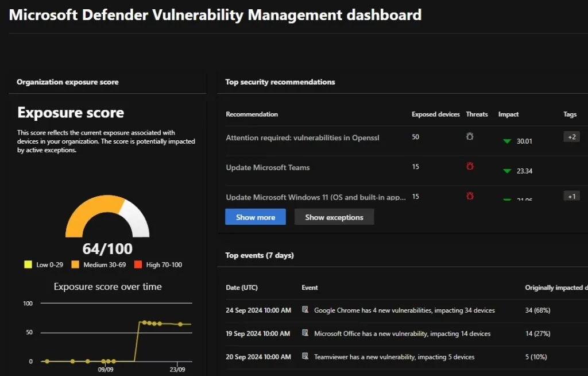Click the Event column header
Screen dimensions: 588x376
click(x=310, y=287)
